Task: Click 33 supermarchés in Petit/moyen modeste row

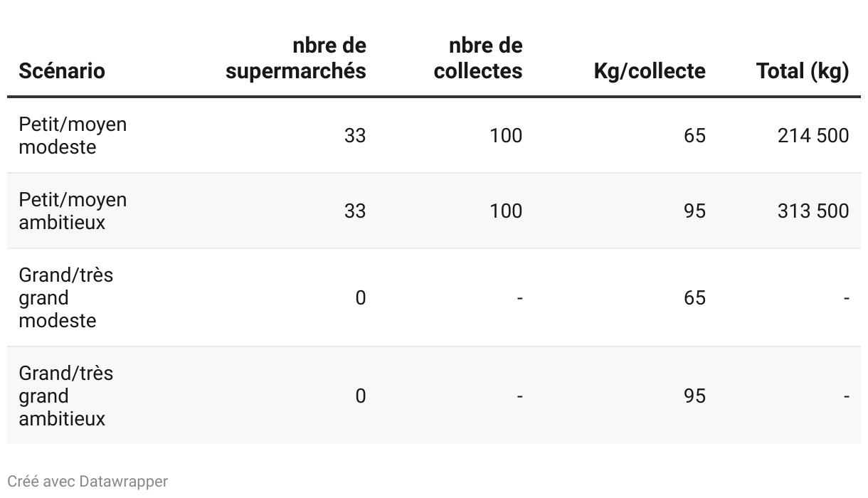Action: click(x=354, y=135)
